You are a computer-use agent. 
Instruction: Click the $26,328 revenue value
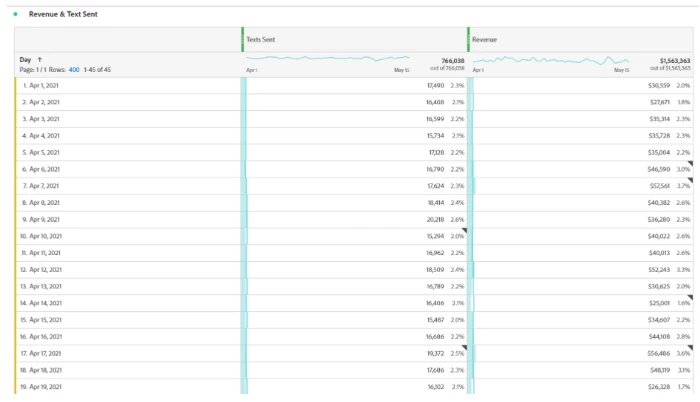(x=659, y=387)
